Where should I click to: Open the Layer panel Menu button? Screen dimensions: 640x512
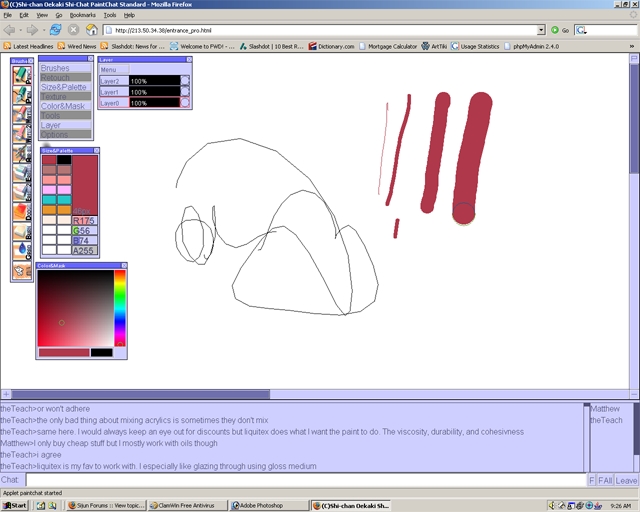[114, 69]
